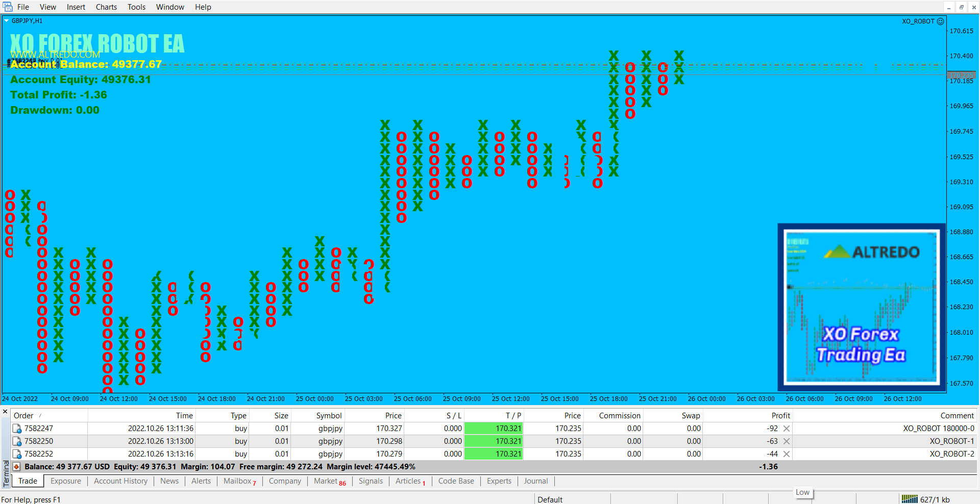980x504 pixels.
Task: Click the MetaTrader application icon in menu bar
Action: (x=8, y=7)
